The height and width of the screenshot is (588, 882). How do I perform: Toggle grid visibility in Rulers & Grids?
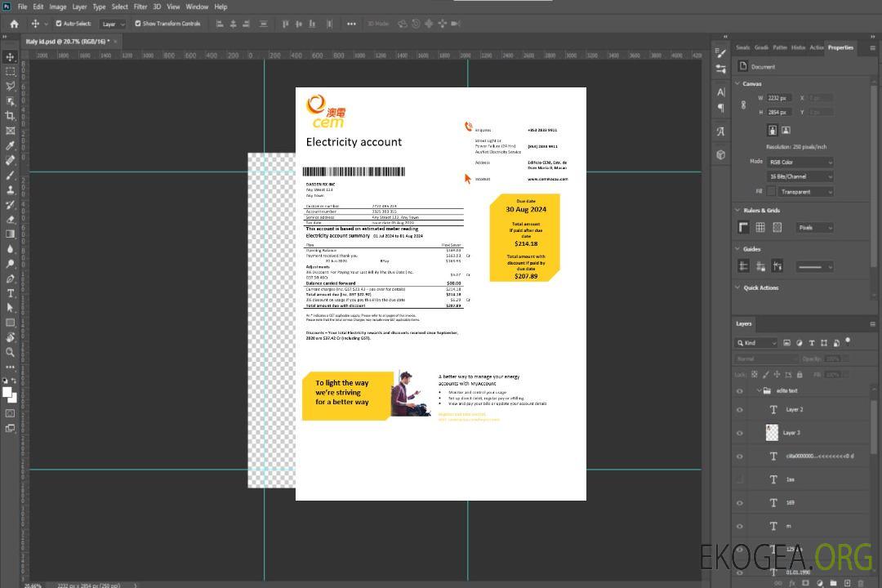tap(760, 227)
